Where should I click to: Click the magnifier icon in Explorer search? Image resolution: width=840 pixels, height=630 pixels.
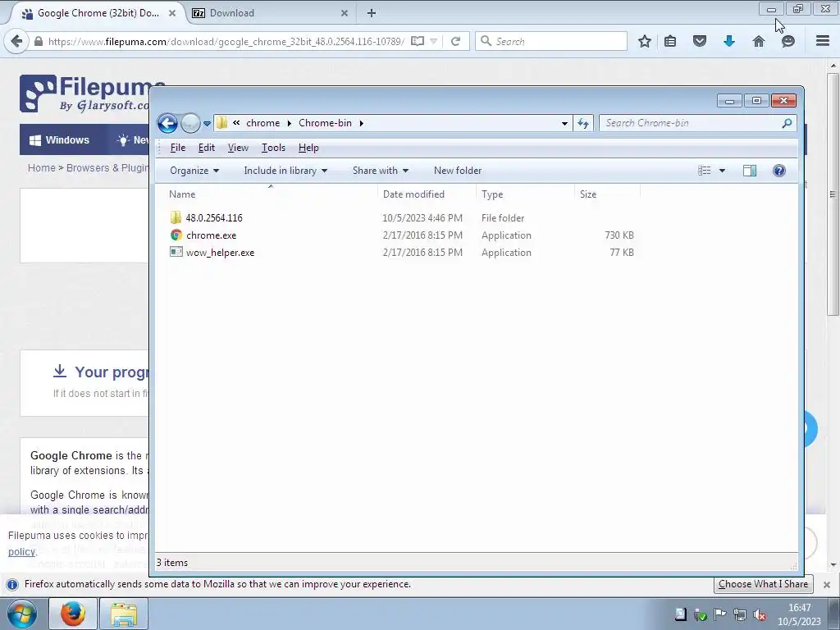pyautogui.click(x=787, y=123)
